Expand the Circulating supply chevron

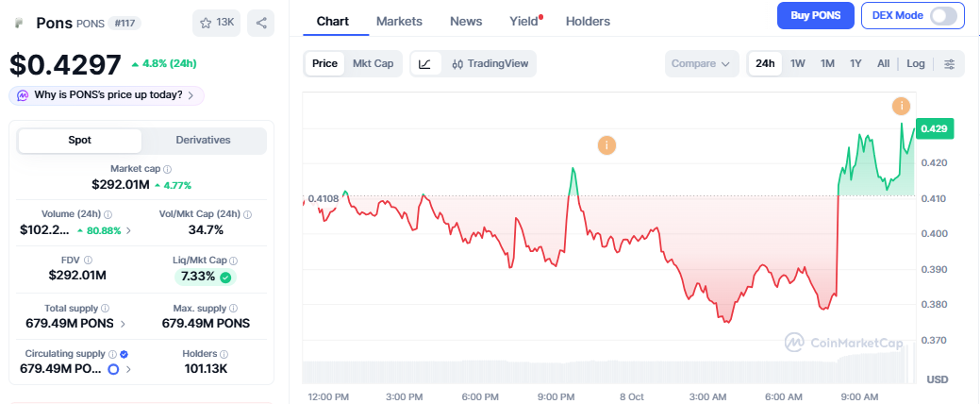(x=129, y=370)
